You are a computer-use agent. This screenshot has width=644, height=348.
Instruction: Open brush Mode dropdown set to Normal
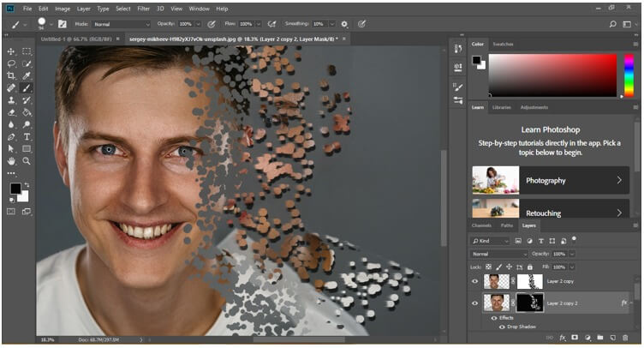[x=122, y=24]
